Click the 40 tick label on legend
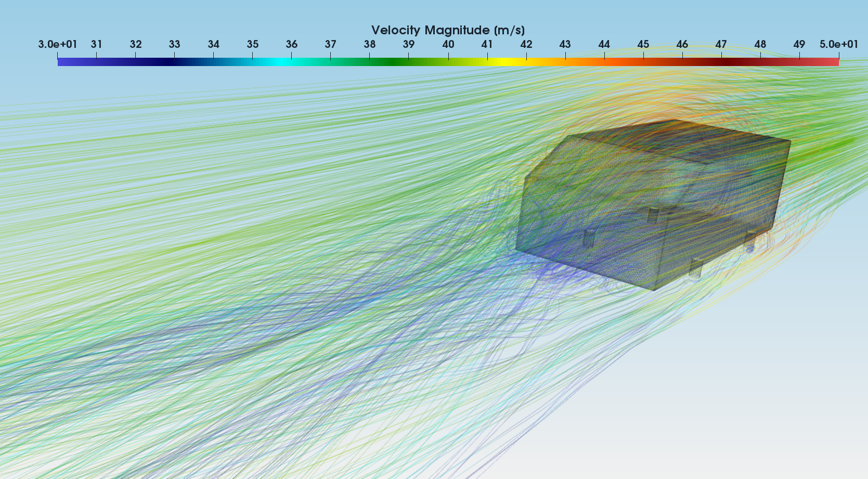Screen dimensions: 868x479 point(448,45)
